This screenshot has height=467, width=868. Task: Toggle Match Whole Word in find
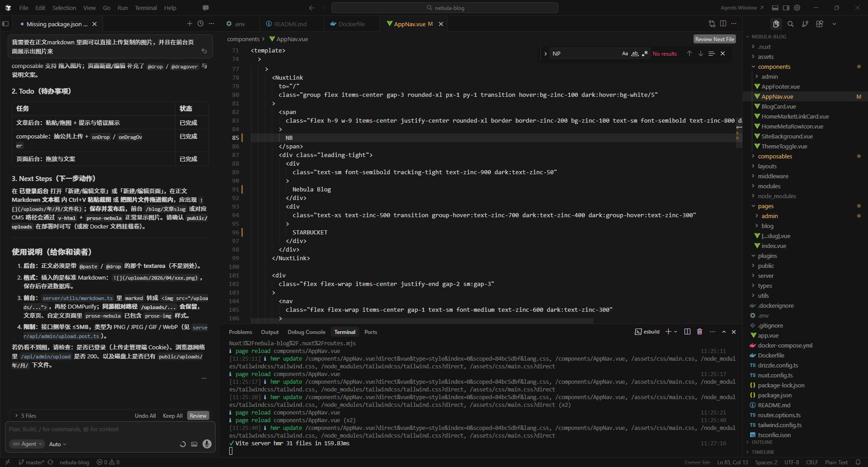[635, 53]
